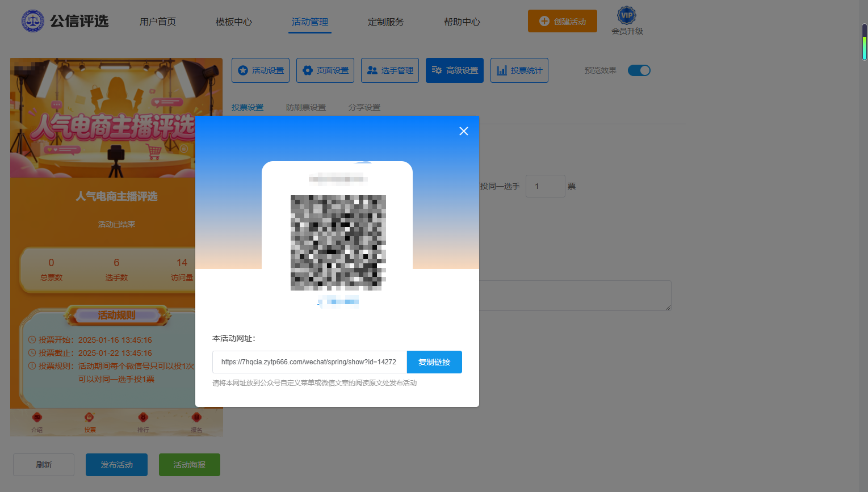Click the 活动已结束 status text
This screenshot has width=868, height=492.
tap(116, 224)
